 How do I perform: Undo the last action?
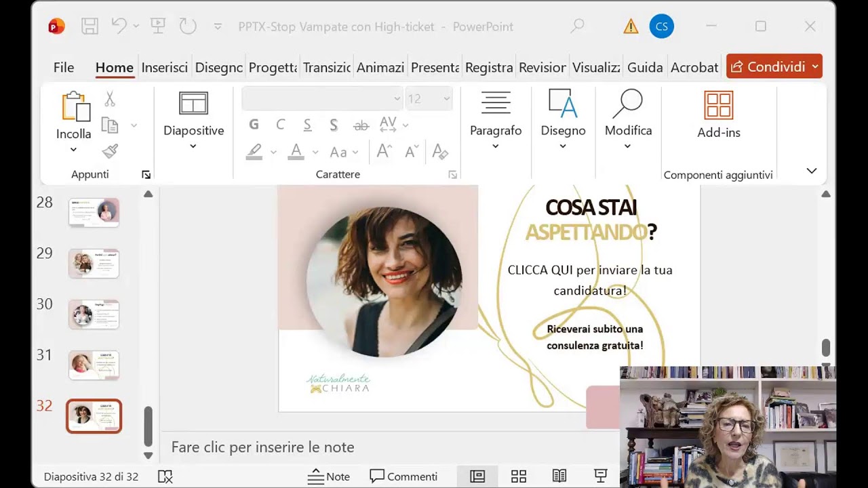(119, 26)
